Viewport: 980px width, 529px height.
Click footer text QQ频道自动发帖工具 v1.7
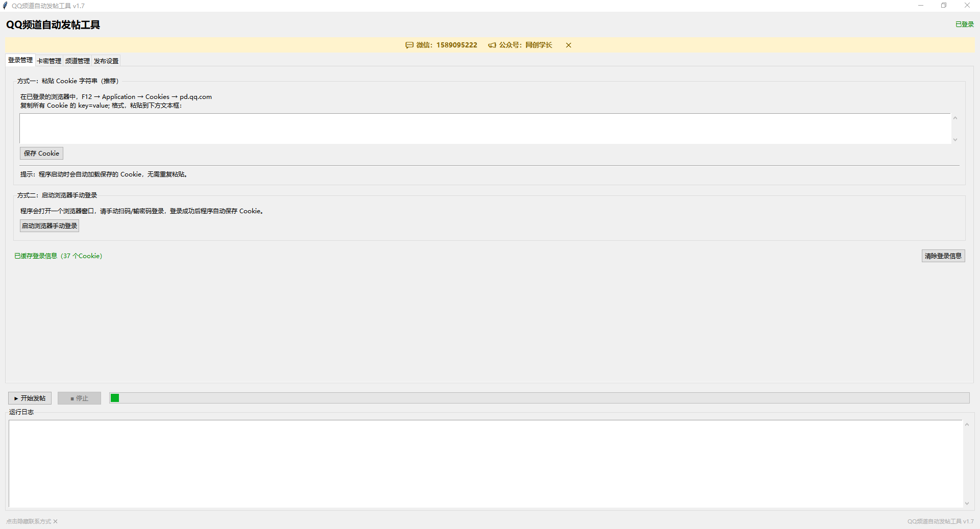tap(940, 521)
